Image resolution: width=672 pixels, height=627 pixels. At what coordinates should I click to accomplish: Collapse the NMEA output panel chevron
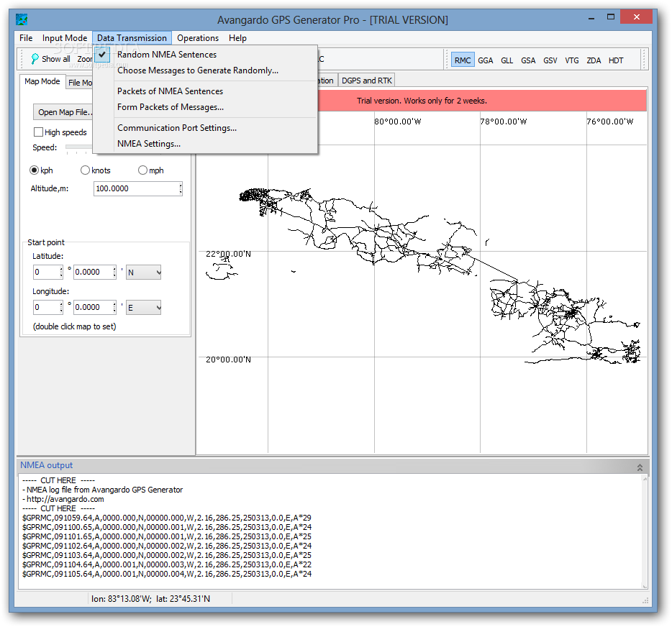coord(640,467)
